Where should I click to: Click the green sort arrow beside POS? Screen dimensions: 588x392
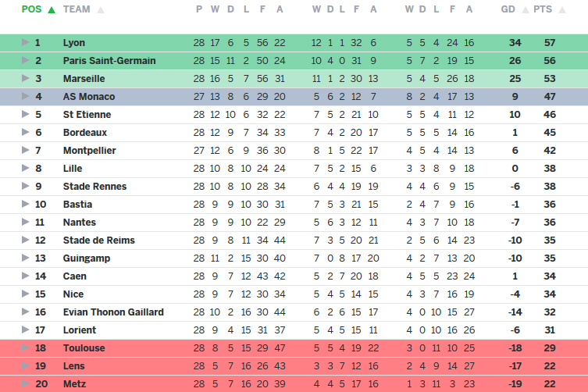[x=52, y=10]
